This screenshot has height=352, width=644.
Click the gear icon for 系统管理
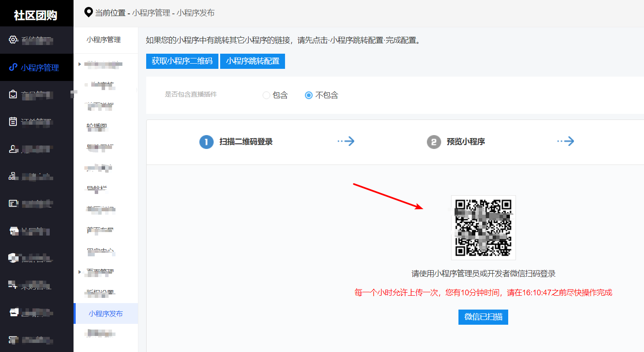[13, 39]
